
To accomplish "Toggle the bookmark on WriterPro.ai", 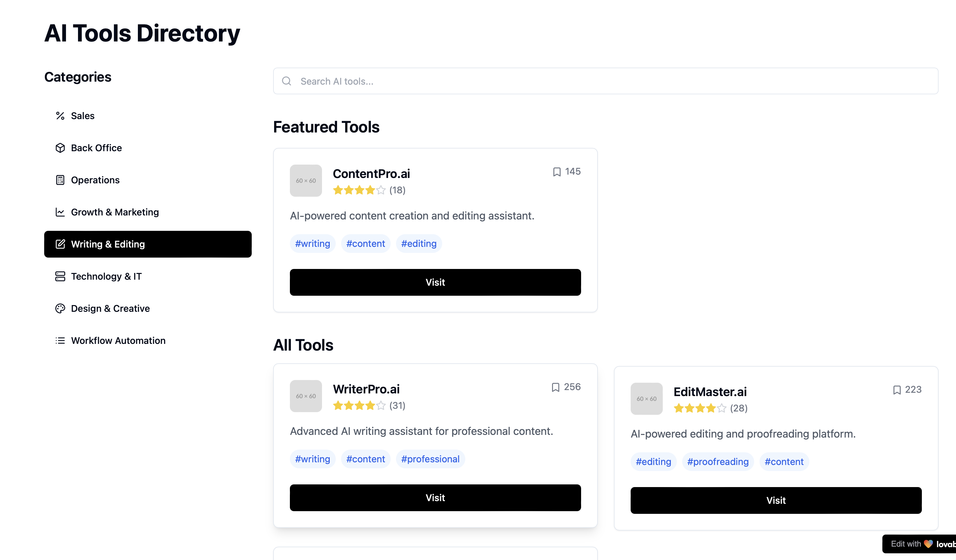I will [555, 387].
